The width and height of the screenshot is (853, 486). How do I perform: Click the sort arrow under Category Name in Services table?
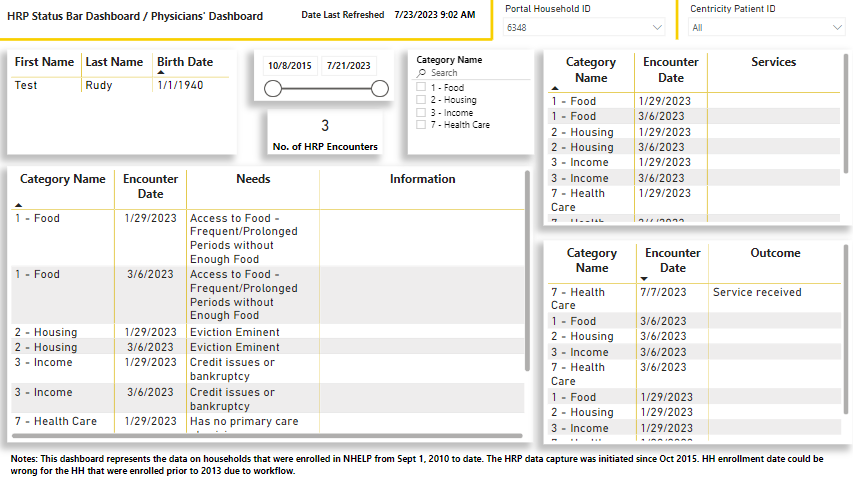(555, 90)
